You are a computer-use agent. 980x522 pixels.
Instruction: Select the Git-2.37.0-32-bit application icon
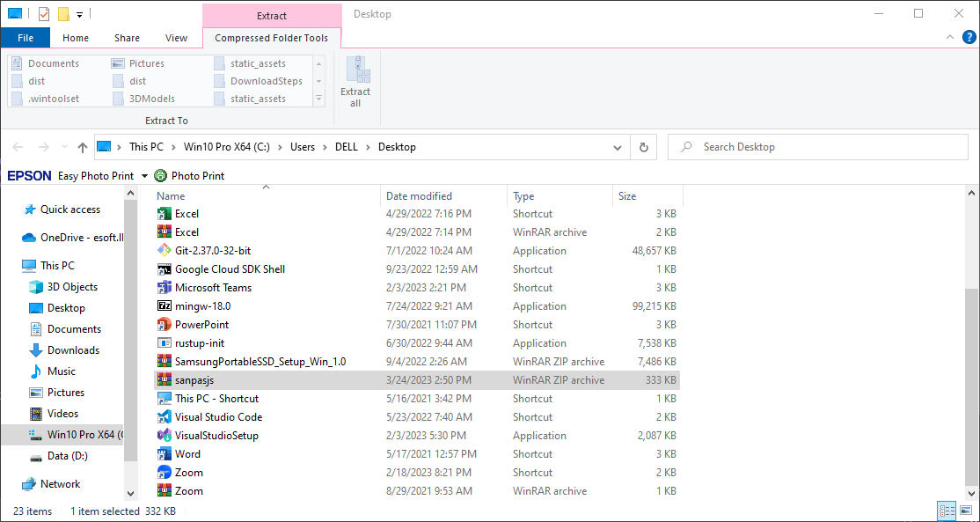(164, 251)
